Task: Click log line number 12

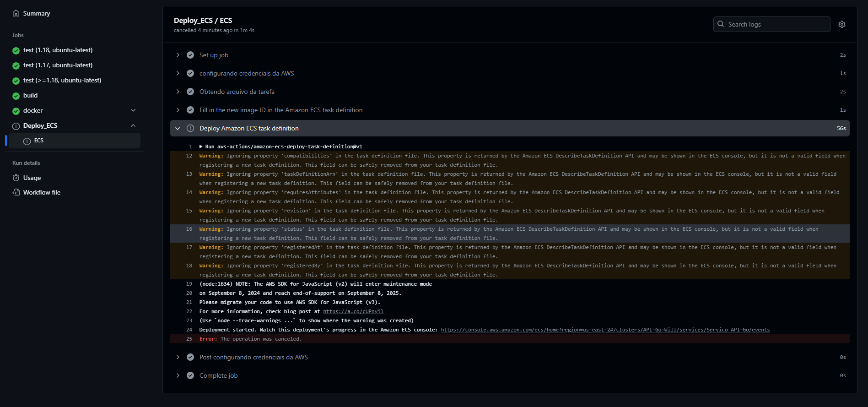Action: click(x=189, y=156)
